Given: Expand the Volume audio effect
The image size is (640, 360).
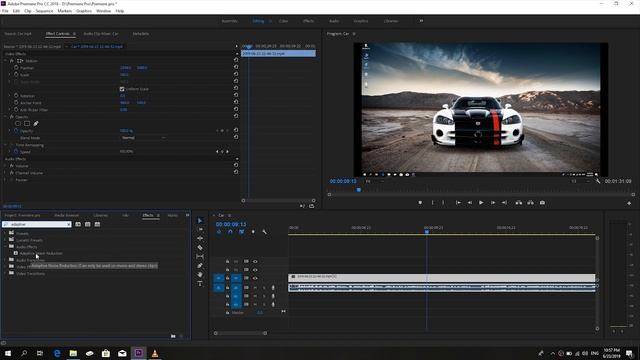Looking at the screenshot, I should coord(5,166).
